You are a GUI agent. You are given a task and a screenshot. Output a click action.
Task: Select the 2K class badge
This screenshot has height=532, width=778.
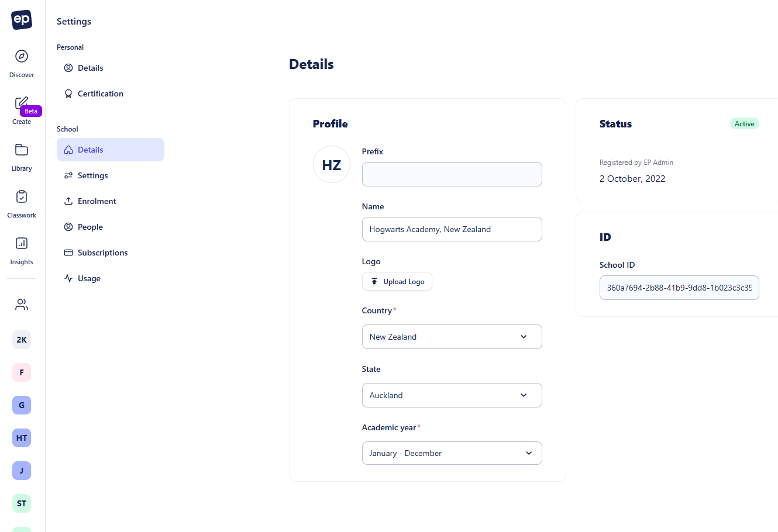tap(22, 340)
